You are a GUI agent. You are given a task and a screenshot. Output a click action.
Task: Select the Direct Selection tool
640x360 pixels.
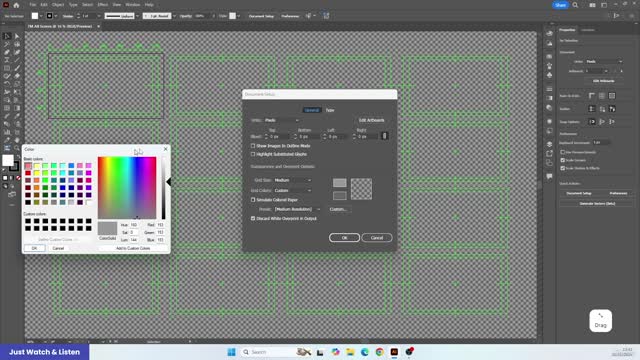[x=17, y=36]
